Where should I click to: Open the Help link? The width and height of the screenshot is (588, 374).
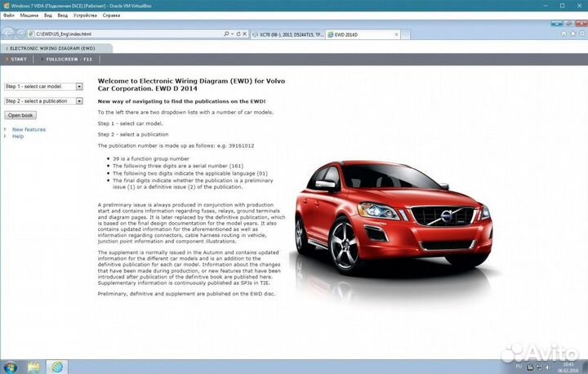18,136
